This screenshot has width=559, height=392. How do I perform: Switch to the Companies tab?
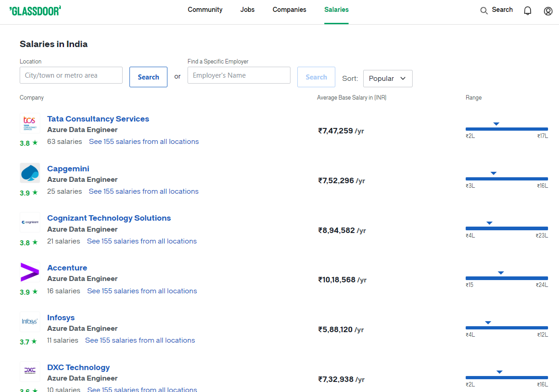point(290,10)
